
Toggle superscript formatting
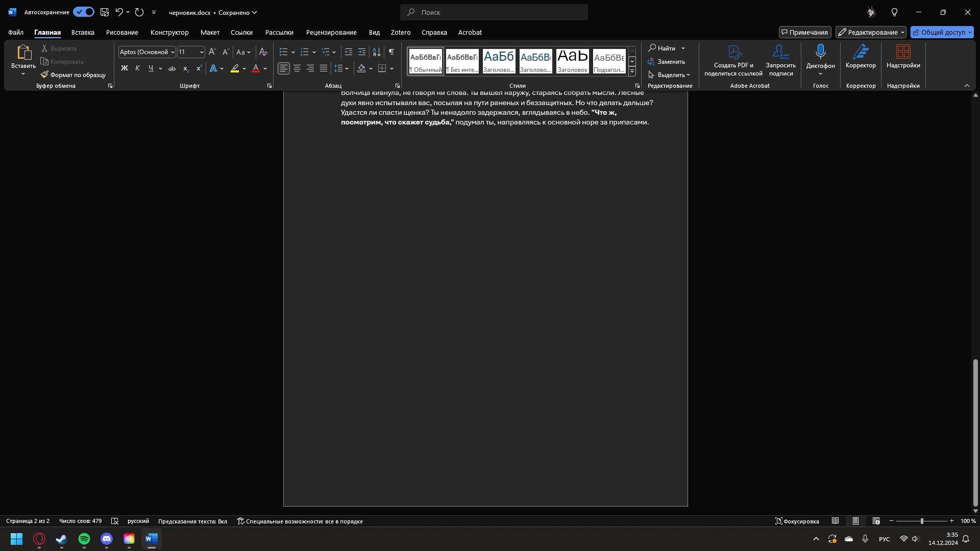(x=199, y=68)
